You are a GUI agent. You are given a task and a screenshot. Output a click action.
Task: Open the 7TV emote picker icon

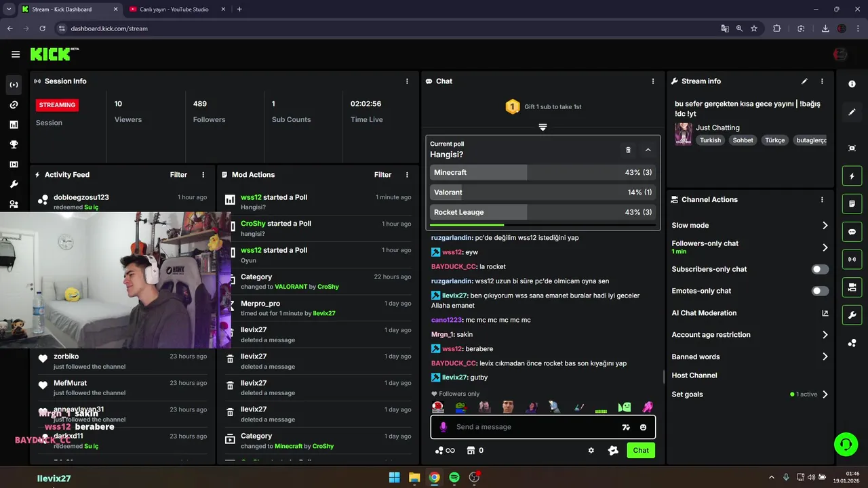[626, 427]
